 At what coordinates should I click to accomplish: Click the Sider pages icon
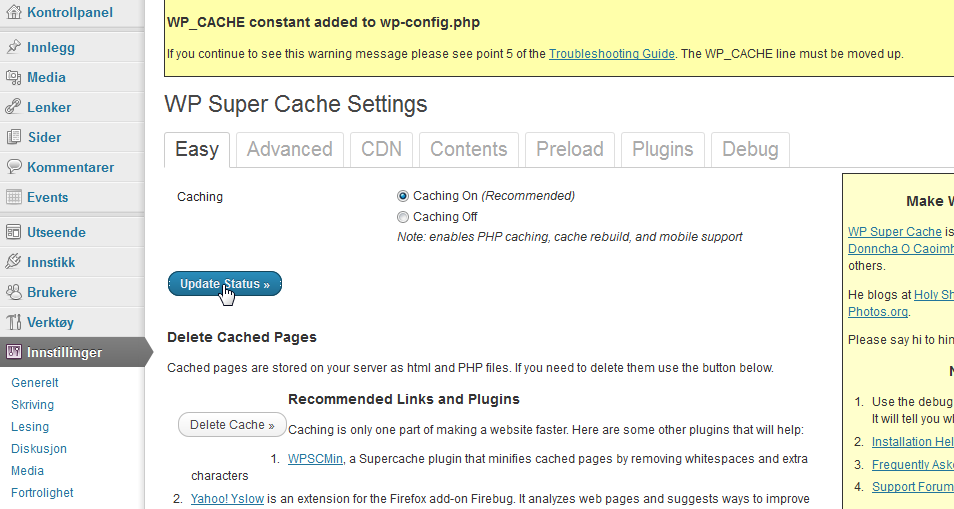coord(13,137)
